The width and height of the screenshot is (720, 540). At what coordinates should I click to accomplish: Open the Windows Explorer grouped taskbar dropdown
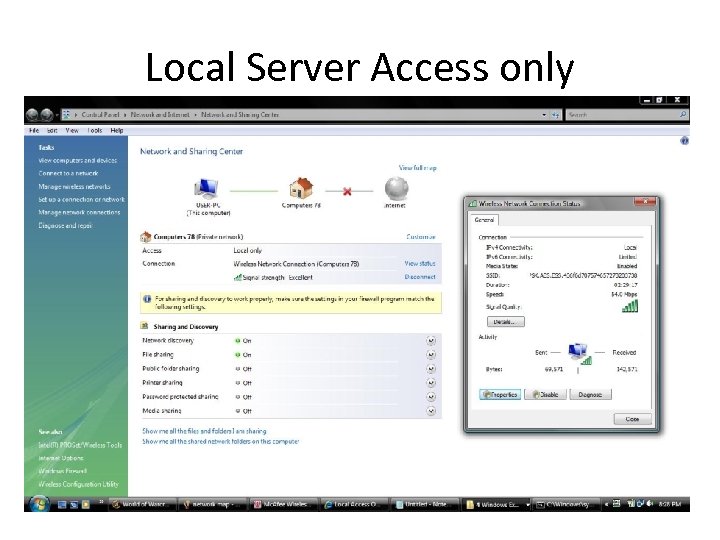pyautogui.click(x=528, y=505)
